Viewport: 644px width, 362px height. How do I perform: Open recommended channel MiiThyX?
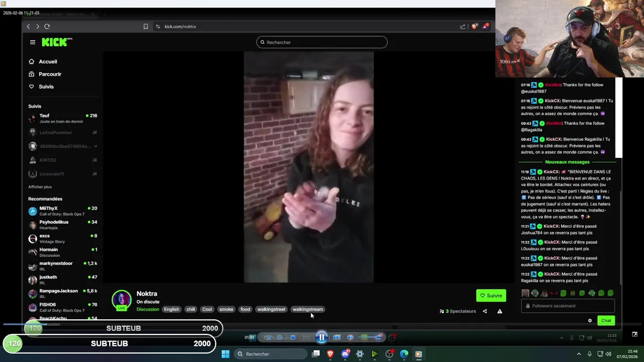63,211
